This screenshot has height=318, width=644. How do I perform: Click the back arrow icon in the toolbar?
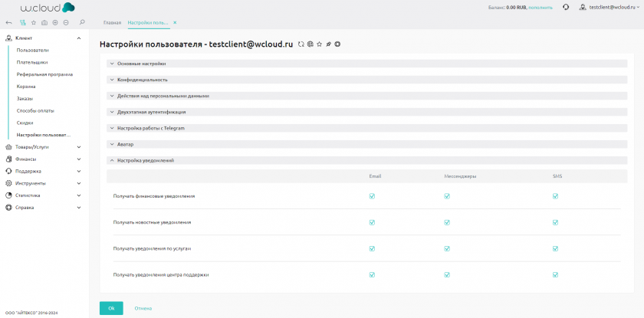point(9,23)
